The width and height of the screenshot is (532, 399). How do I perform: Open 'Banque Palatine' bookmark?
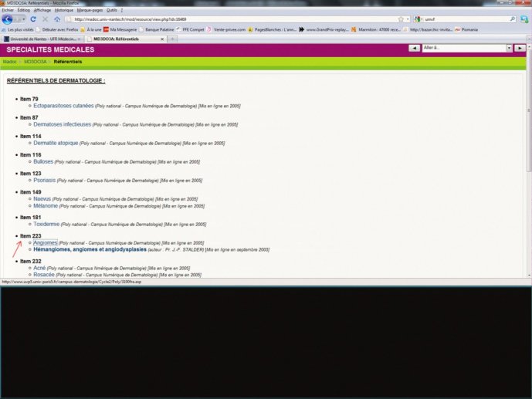click(x=157, y=30)
